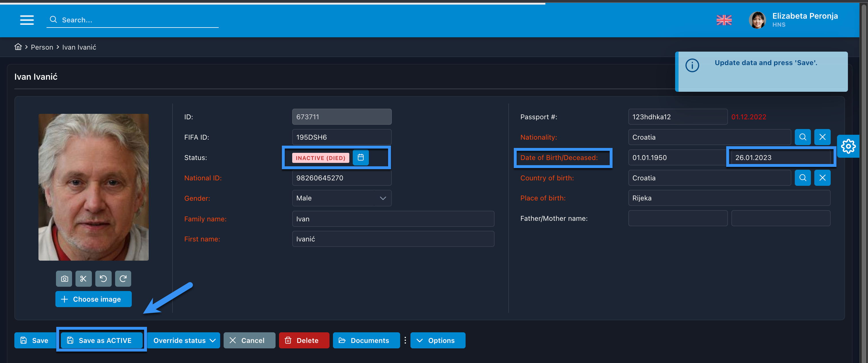This screenshot has height=363, width=868.
Task: Switch language via UK flag
Action: click(x=724, y=20)
